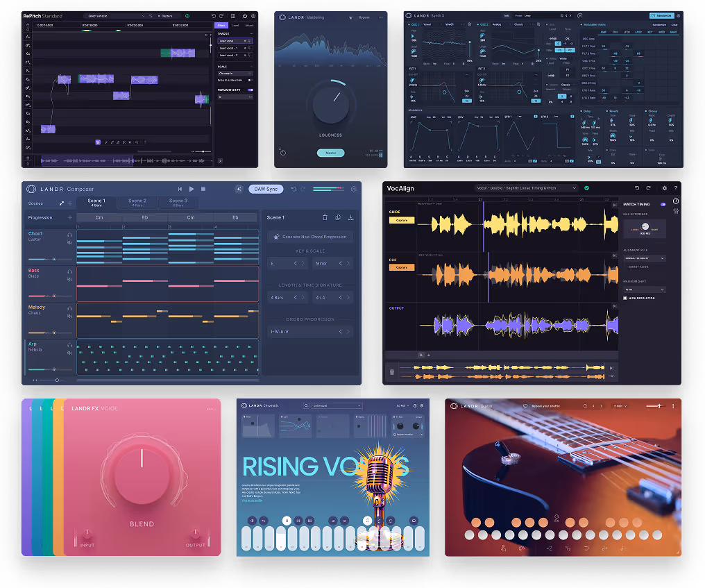
Task: Open VocAlign settings gear
Action: [x=665, y=188]
